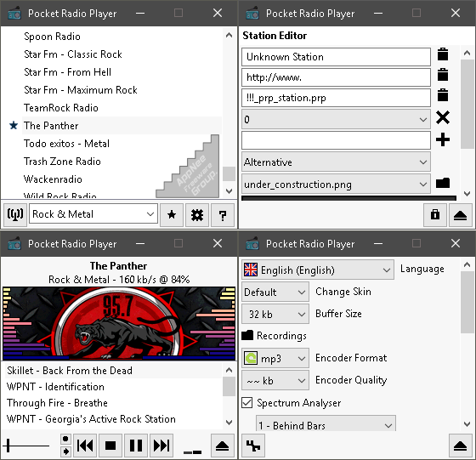Select Wackenradio station
The image size is (476, 460).
[x=53, y=179]
